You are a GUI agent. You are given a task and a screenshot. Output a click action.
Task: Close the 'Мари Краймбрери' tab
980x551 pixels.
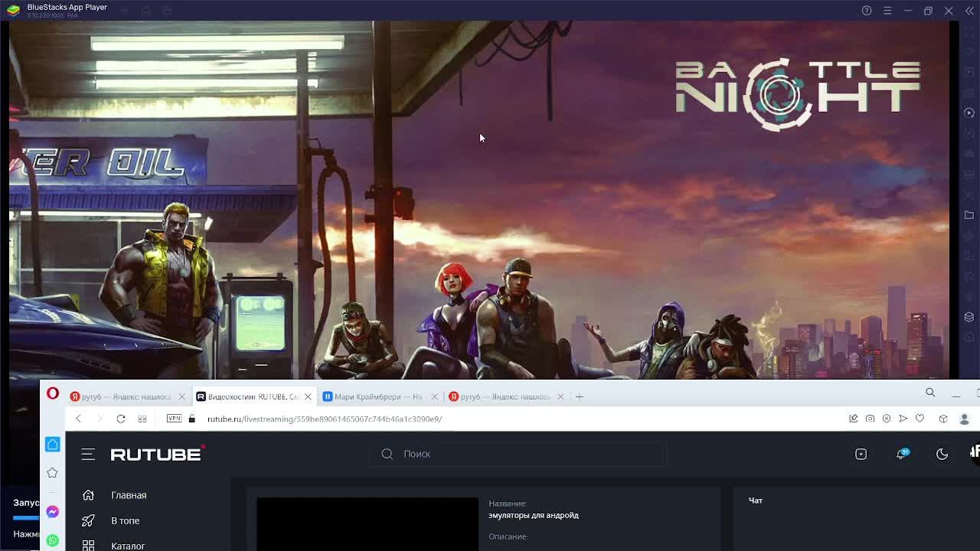(x=434, y=396)
